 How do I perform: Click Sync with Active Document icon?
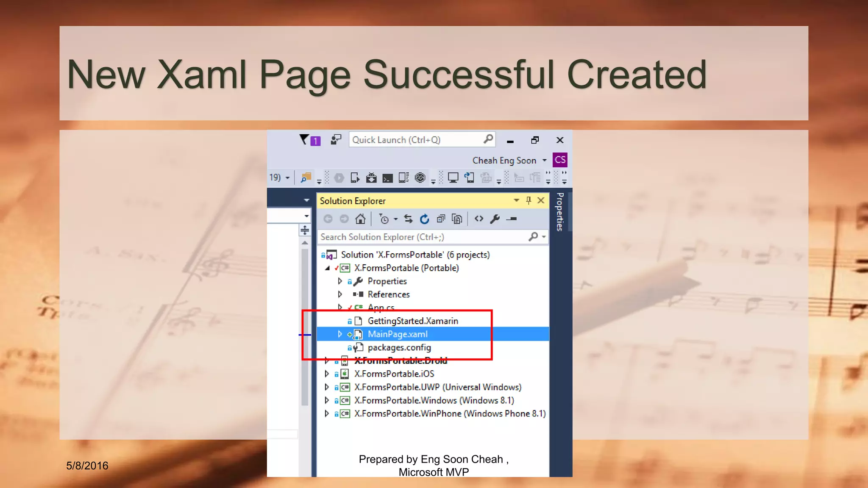click(x=408, y=219)
